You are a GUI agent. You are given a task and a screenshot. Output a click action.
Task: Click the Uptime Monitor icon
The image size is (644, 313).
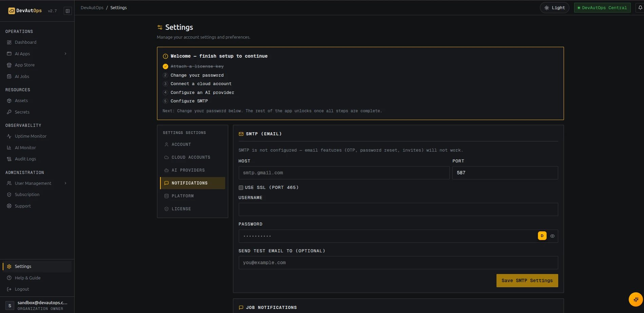tap(9, 136)
